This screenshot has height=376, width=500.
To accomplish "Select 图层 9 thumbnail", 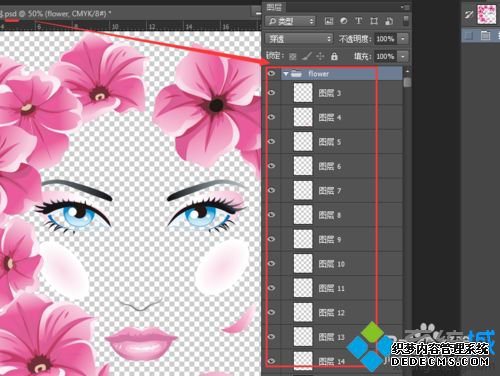I will 303,239.
